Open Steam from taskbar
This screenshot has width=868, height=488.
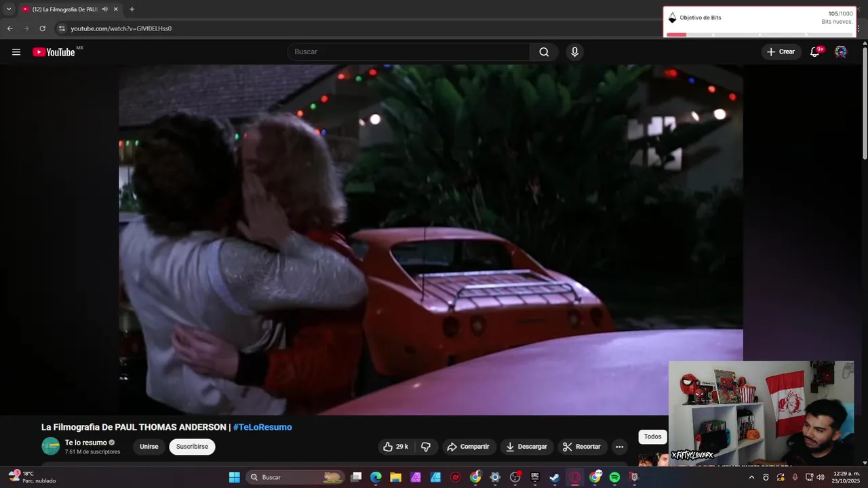tap(555, 477)
